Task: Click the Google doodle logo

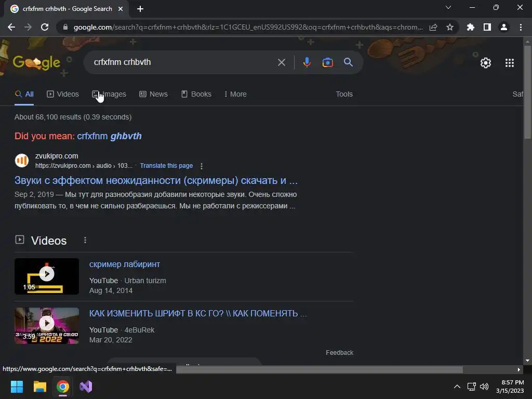Action: pos(36,63)
